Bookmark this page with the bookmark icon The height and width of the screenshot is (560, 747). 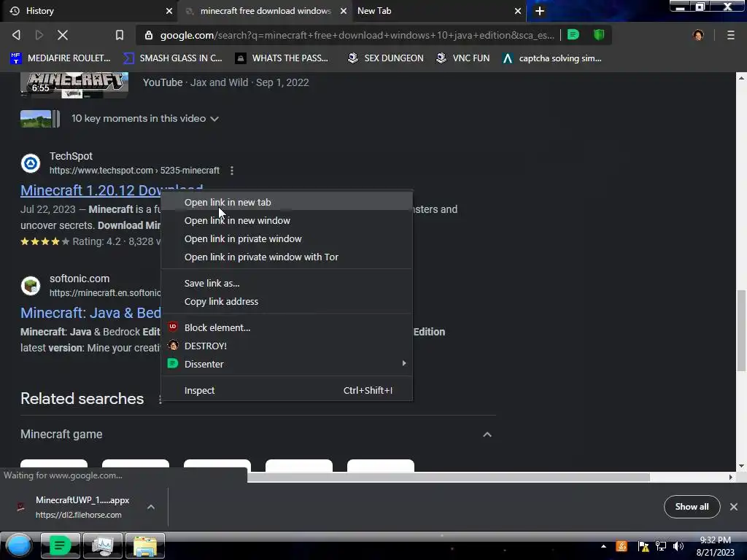coord(120,35)
